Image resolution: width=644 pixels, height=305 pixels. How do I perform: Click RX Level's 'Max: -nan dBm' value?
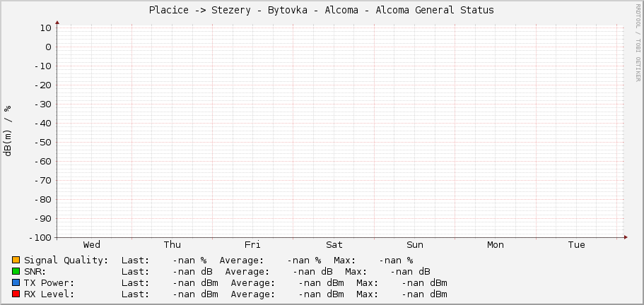pos(402,294)
